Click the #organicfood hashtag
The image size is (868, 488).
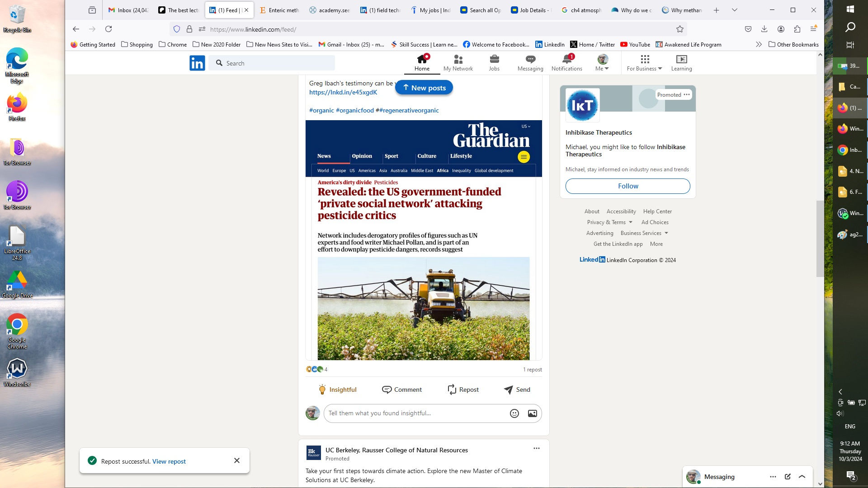point(355,110)
